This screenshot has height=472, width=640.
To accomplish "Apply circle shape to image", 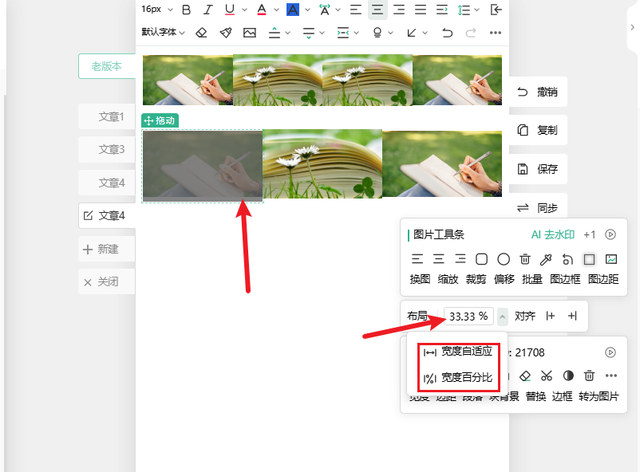I will point(503,259).
